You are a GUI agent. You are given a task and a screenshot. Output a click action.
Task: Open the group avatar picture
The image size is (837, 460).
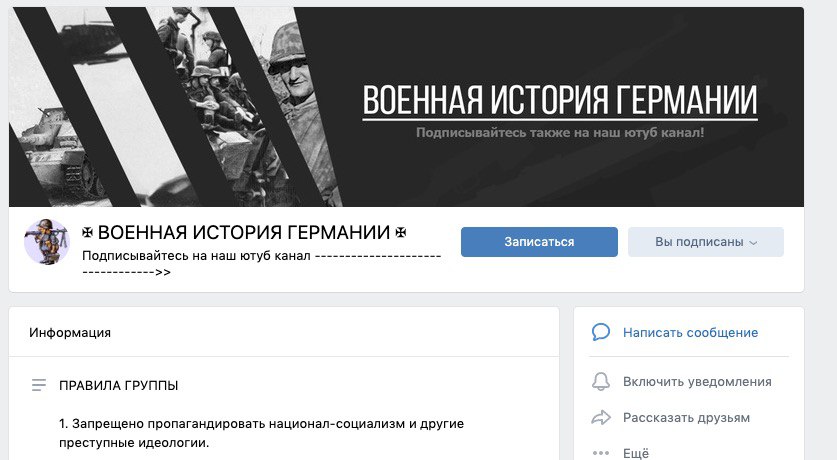47,242
